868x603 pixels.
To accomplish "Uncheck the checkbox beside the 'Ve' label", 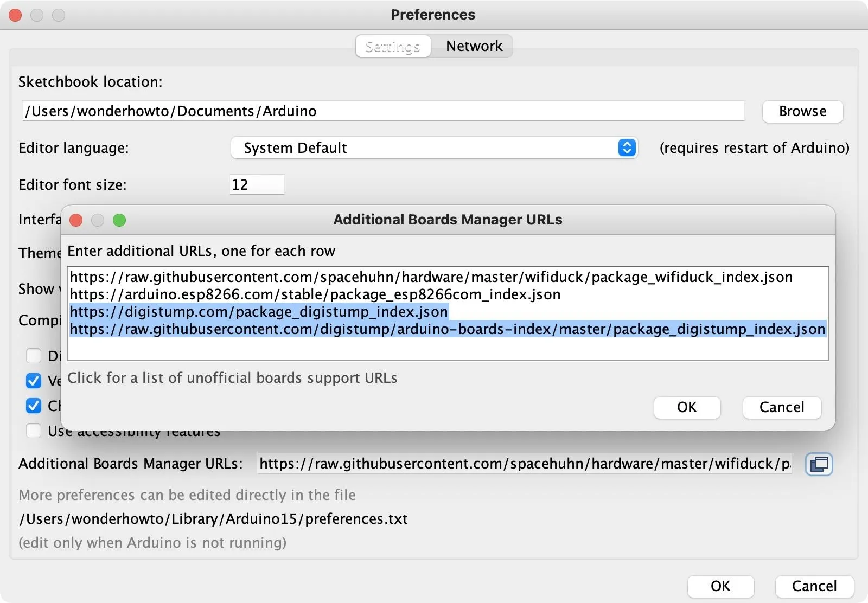I will pos(34,381).
